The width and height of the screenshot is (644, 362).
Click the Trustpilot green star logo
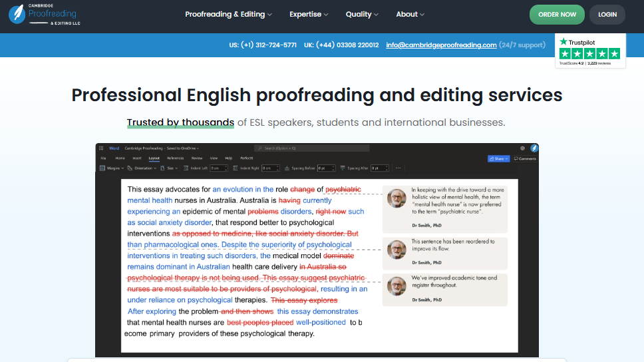click(563, 41)
